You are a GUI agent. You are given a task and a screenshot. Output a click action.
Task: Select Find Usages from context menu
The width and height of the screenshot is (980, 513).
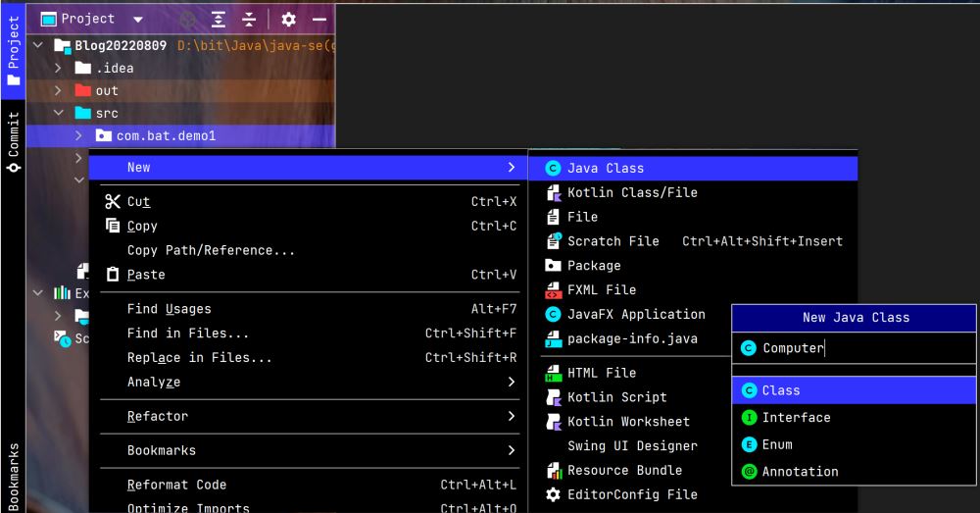[x=169, y=309]
